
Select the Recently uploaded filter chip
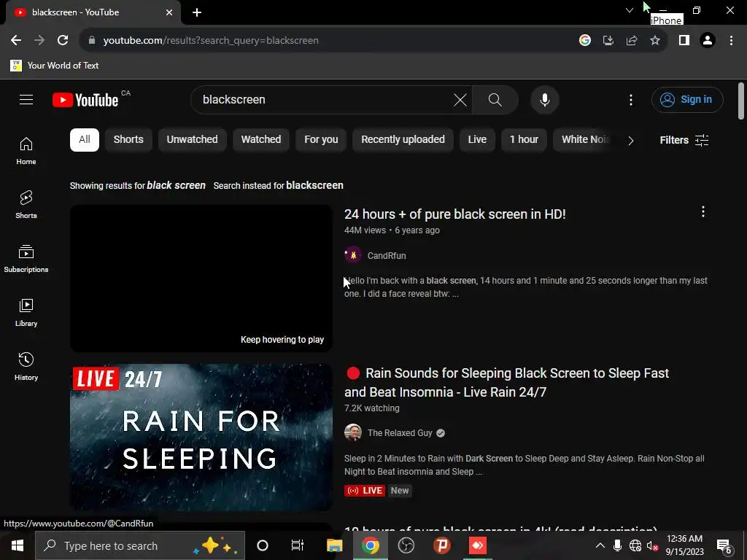(403, 139)
